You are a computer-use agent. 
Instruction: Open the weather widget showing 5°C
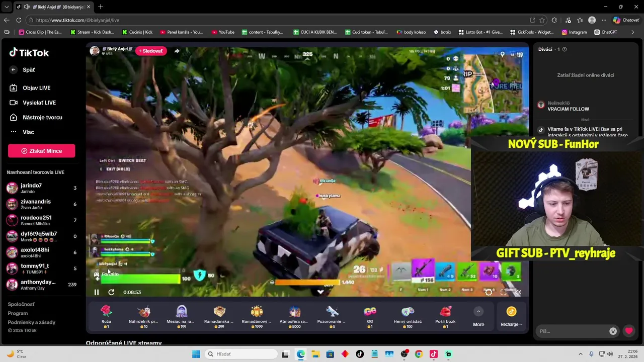[x=17, y=354]
